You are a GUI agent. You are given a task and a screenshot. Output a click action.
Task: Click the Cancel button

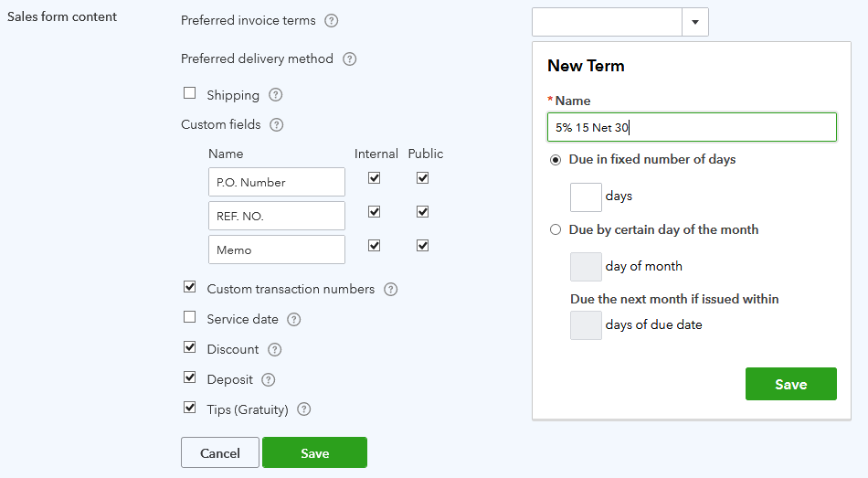coord(220,453)
